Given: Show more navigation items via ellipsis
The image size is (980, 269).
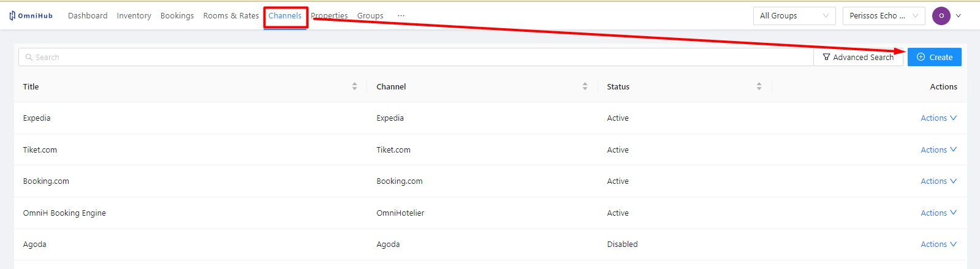Looking at the screenshot, I should coord(401,16).
